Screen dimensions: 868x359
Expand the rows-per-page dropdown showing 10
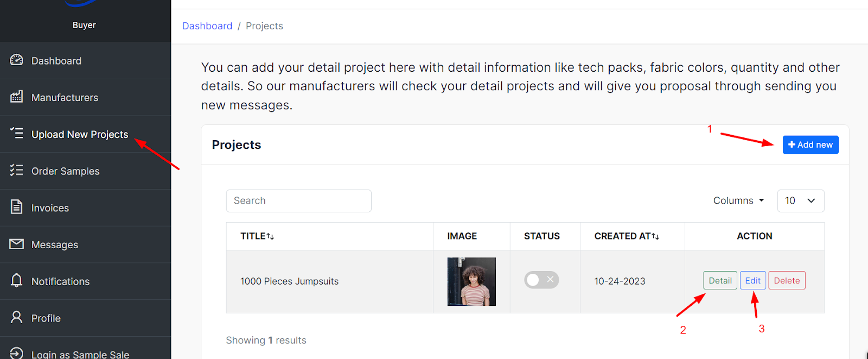(x=800, y=201)
